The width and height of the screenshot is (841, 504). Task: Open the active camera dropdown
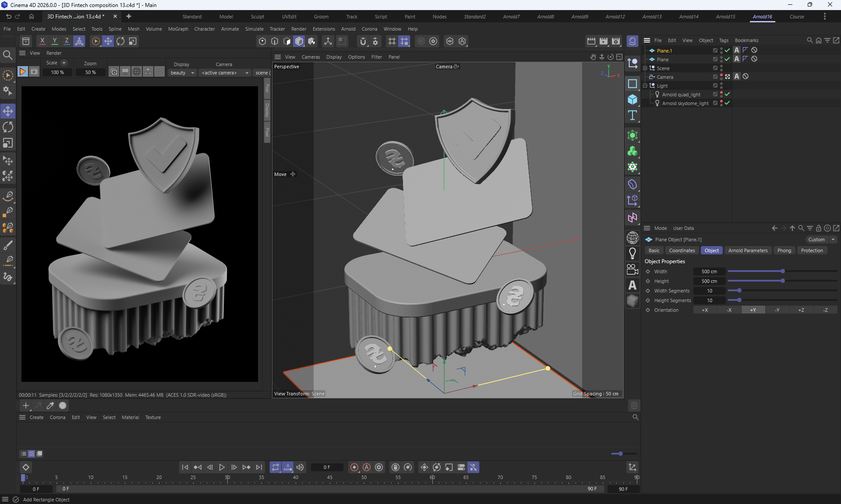(225, 73)
